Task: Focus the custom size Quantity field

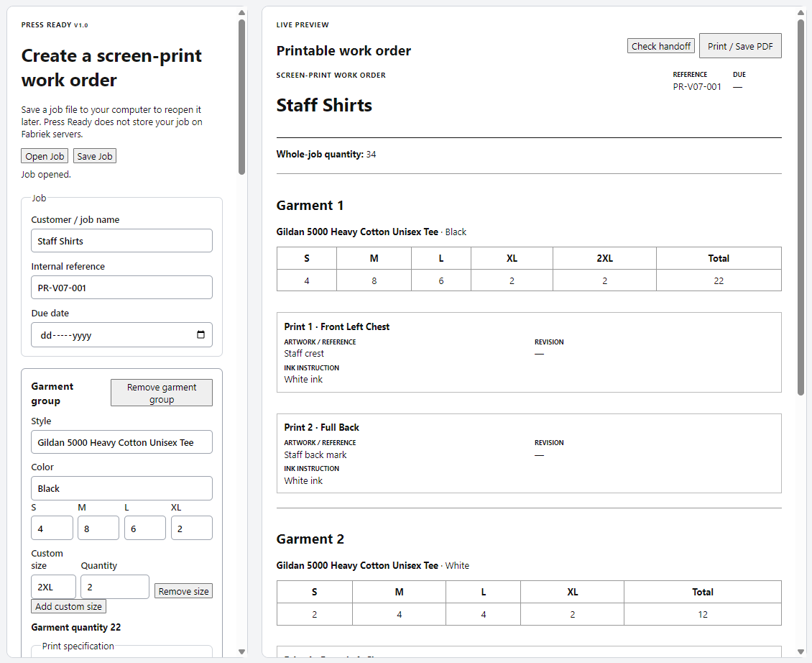Action: click(115, 587)
